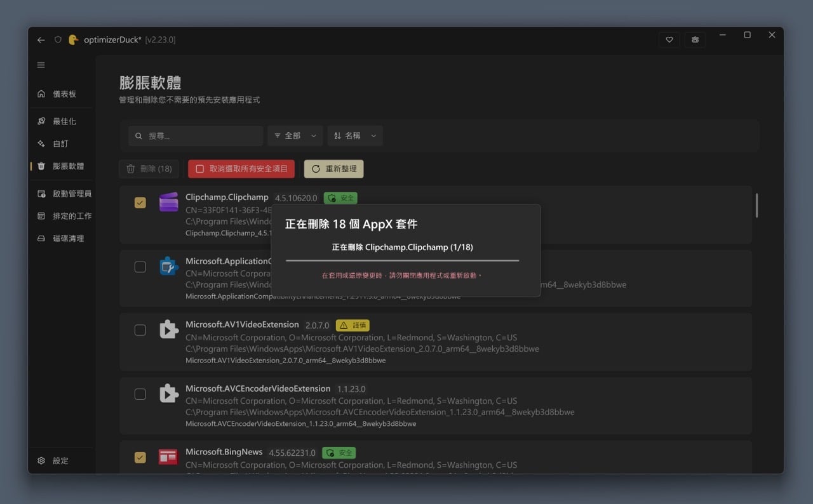Click version 1.1.23.0 text

pyautogui.click(x=351, y=389)
